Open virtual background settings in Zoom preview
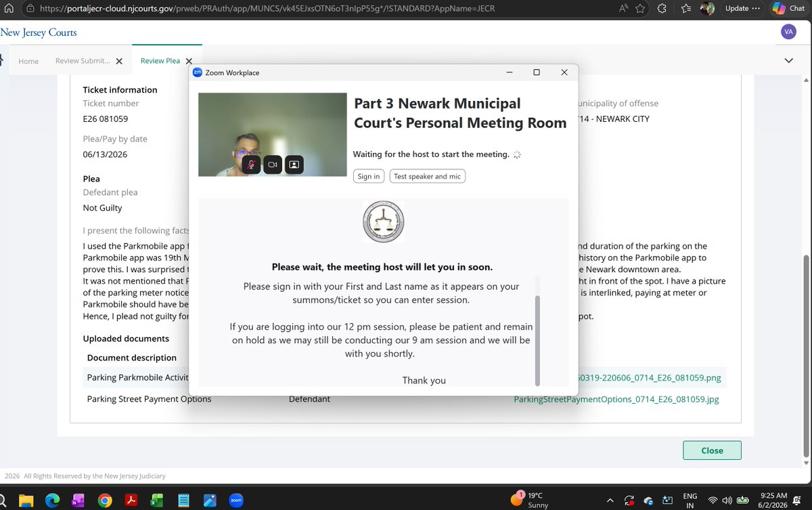The height and width of the screenshot is (510, 812). tap(294, 165)
